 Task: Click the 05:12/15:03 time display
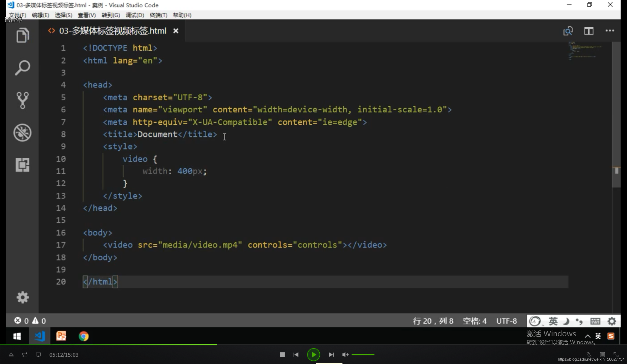[x=64, y=355]
